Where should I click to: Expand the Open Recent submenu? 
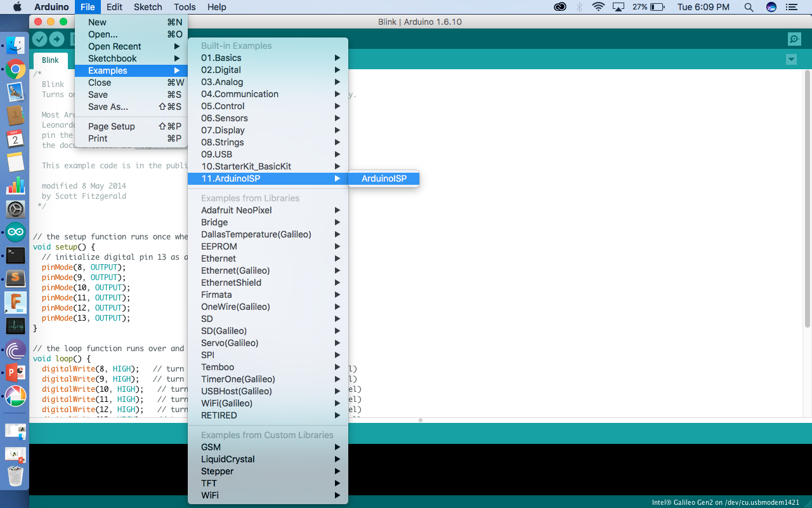tap(131, 46)
